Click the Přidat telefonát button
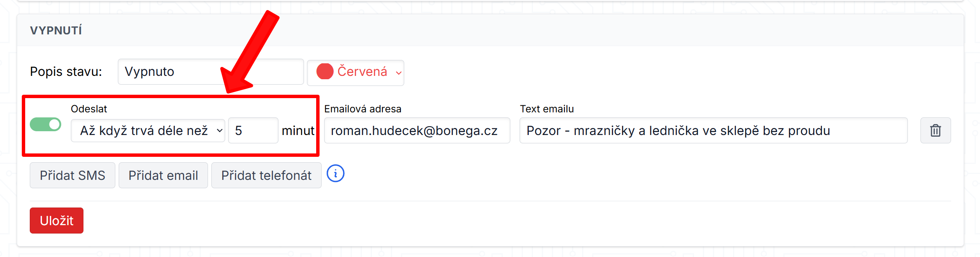This screenshot has height=257, width=980. point(266,175)
